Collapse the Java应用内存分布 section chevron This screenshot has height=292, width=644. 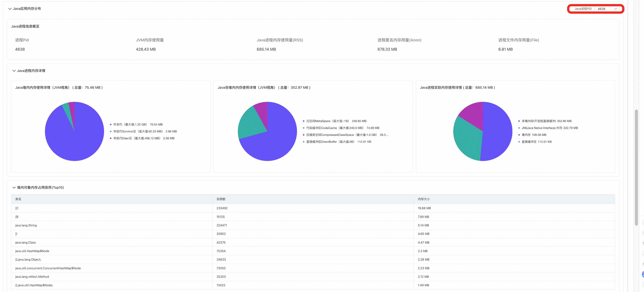coord(10,9)
